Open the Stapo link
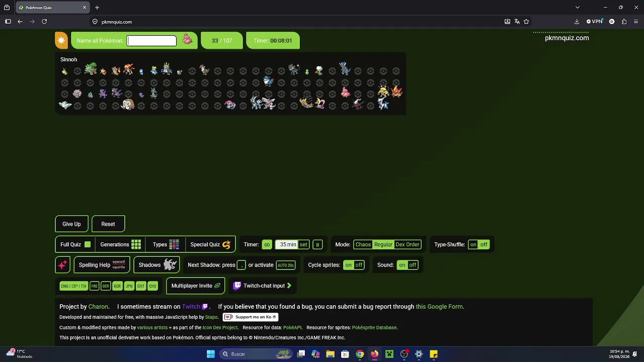This screenshot has height=362, width=644. pyautogui.click(x=211, y=317)
